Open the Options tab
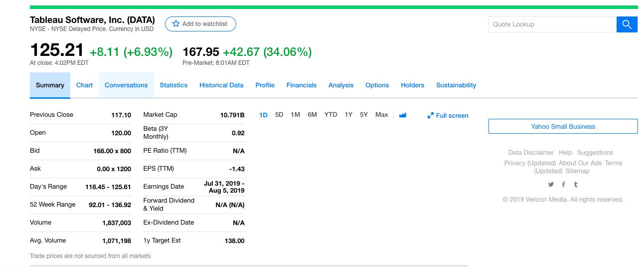Viewport: 644px width, 267px height. pyautogui.click(x=377, y=85)
